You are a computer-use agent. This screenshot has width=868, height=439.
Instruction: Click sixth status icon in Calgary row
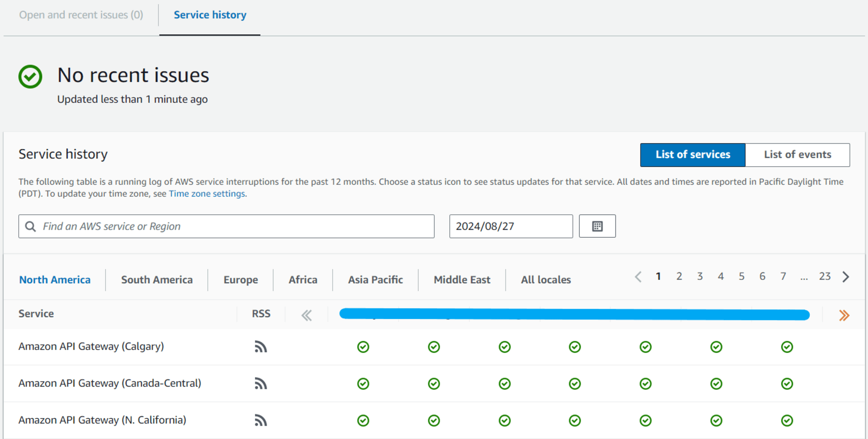pos(717,347)
